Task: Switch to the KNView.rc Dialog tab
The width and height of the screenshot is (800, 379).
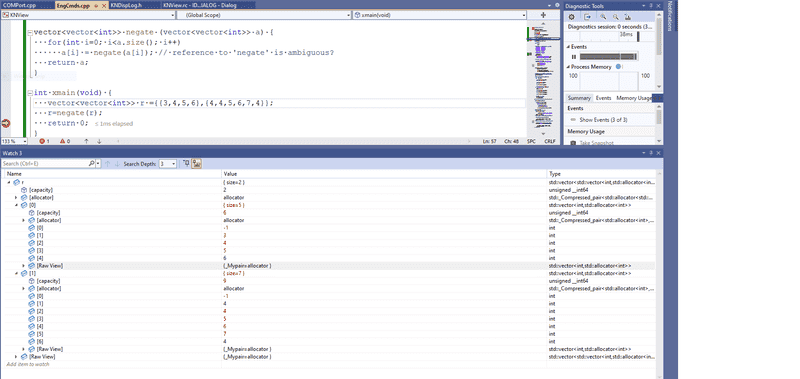Action: pos(207,5)
